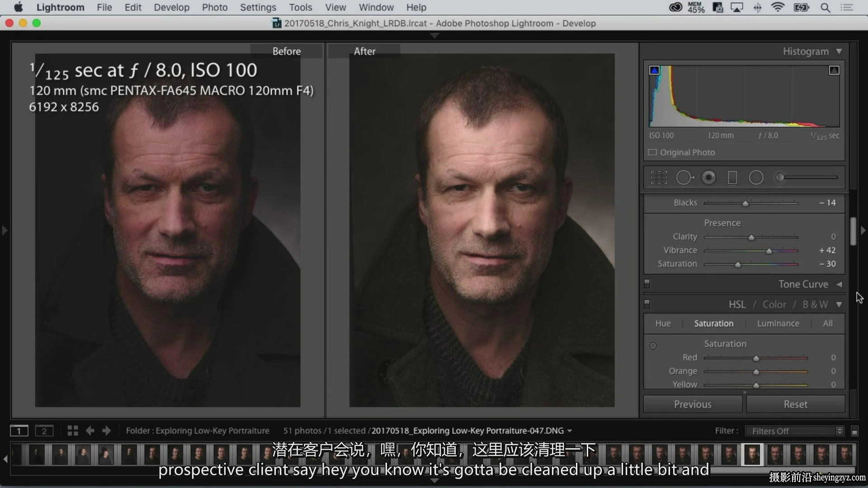Open the Filters Off dropdown

coord(795,431)
